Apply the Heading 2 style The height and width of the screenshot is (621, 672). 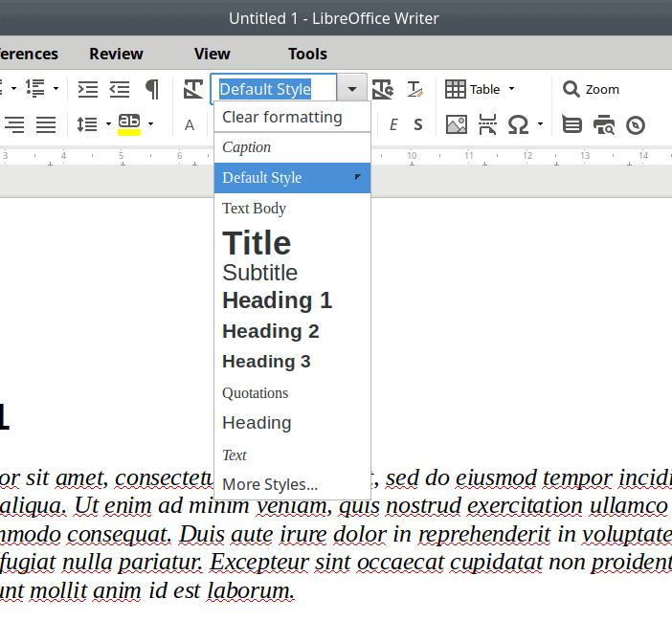[292, 331]
